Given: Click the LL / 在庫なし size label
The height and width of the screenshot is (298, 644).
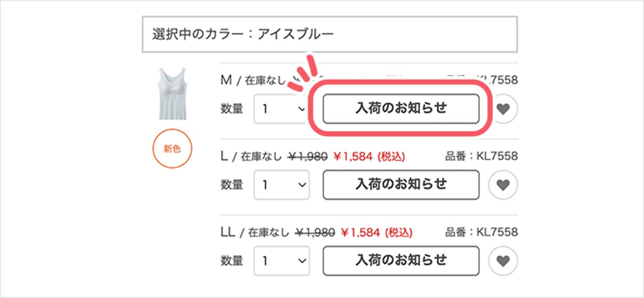Looking at the screenshot, I should [255, 232].
